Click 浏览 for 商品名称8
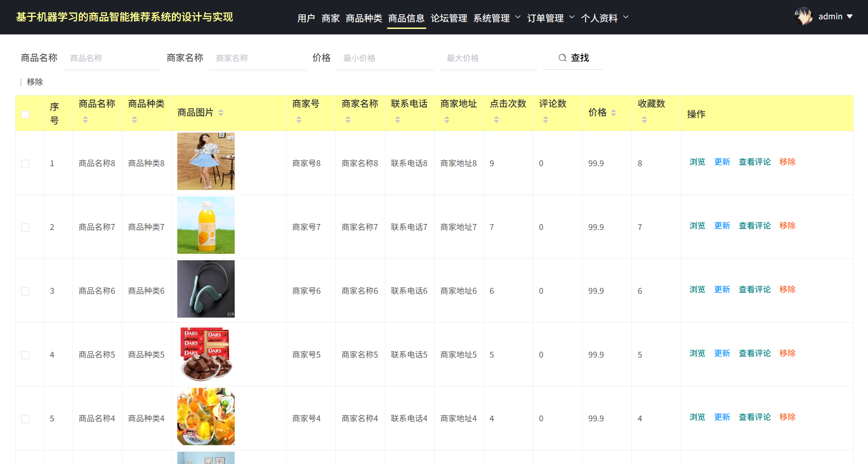The height and width of the screenshot is (464, 868). 697,162
